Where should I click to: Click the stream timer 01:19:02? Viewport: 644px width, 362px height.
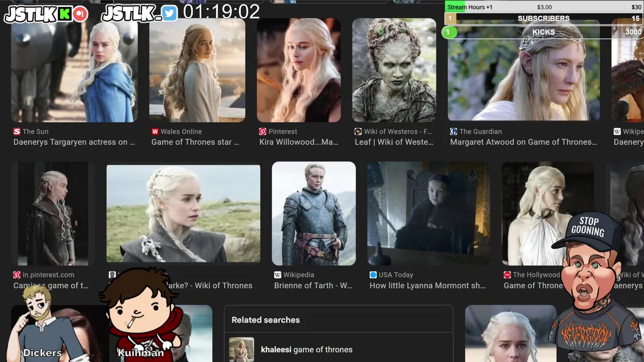(221, 12)
